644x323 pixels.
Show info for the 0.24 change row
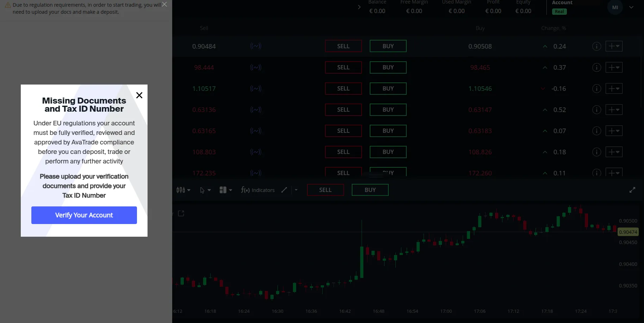tap(596, 46)
